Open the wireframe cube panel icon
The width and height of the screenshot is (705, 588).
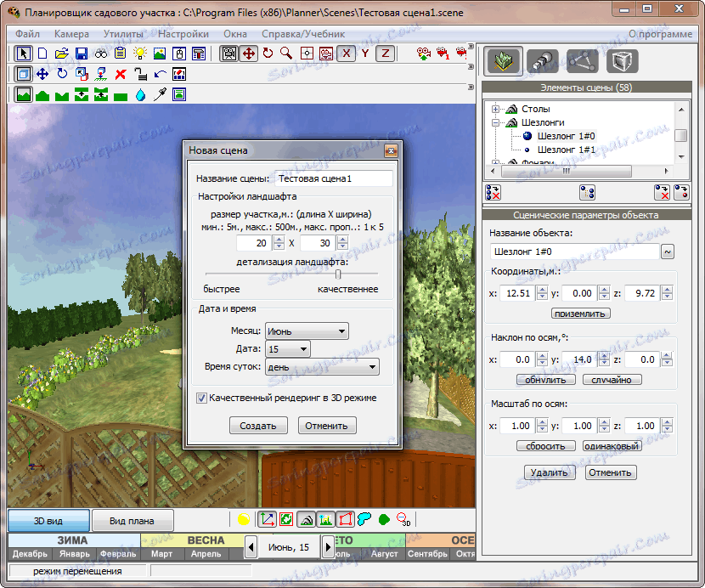pyautogui.click(x=623, y=61)
